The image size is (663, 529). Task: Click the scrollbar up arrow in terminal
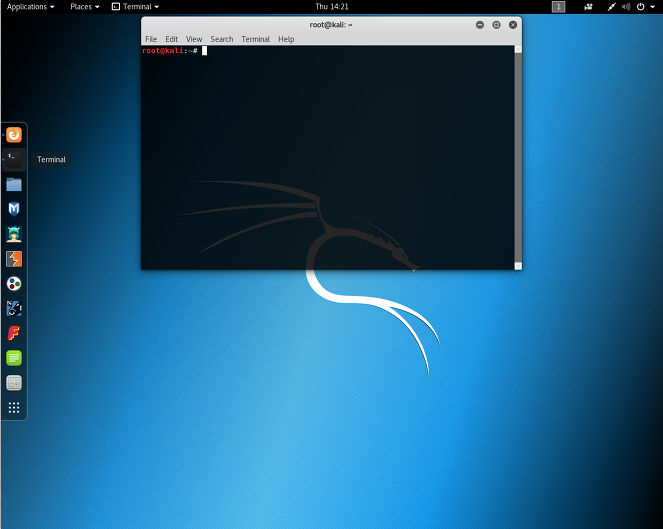click(x=518, y=49)
